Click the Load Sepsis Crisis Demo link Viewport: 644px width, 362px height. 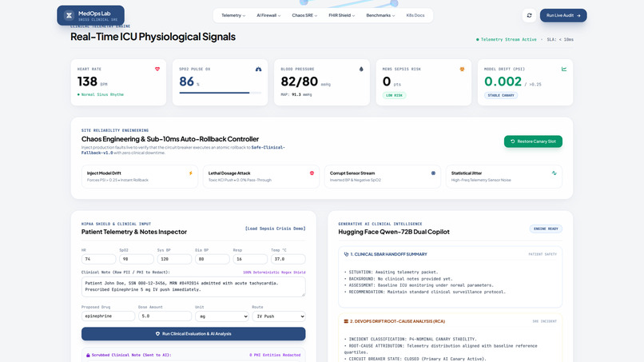(x=275, y=229)
